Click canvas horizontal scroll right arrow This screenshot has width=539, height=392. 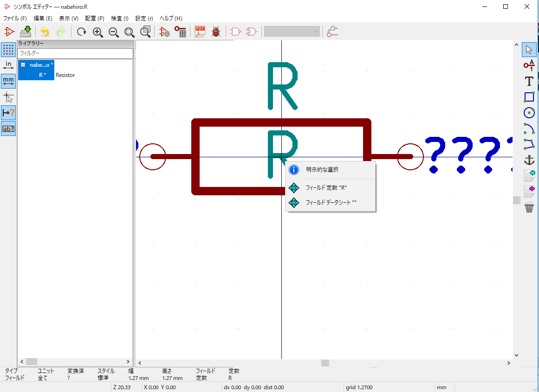(509, 363)
